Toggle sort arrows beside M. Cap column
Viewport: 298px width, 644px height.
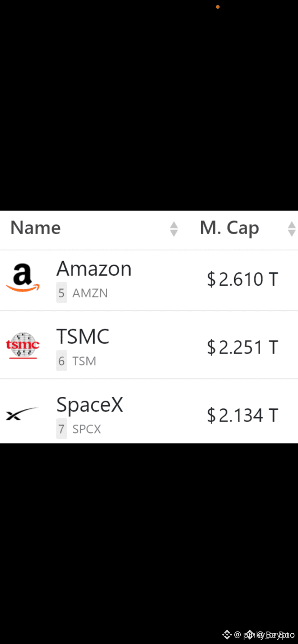(x=292, y=229)
